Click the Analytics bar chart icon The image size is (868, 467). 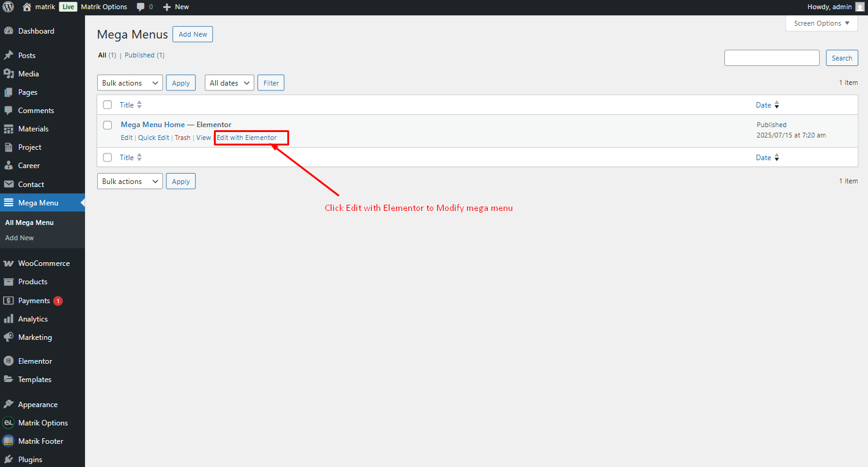(x=9, y=319)
